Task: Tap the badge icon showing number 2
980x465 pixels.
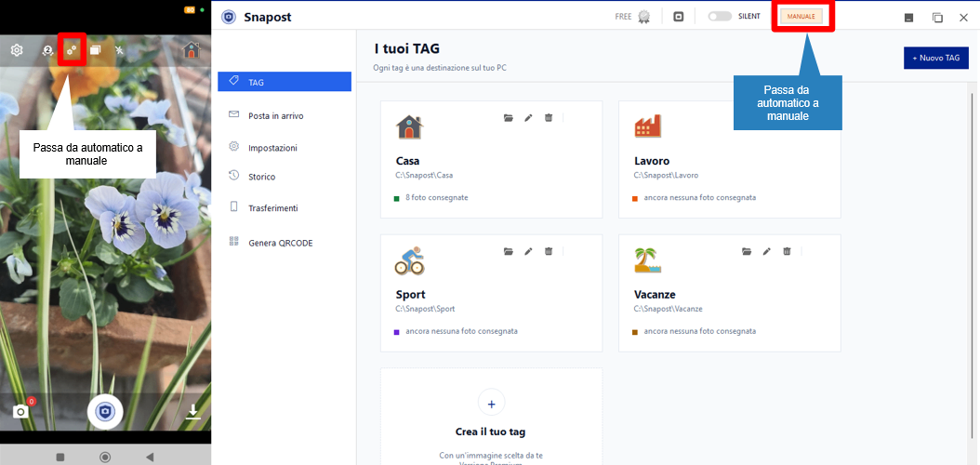Action: click(x=46, y=50)
